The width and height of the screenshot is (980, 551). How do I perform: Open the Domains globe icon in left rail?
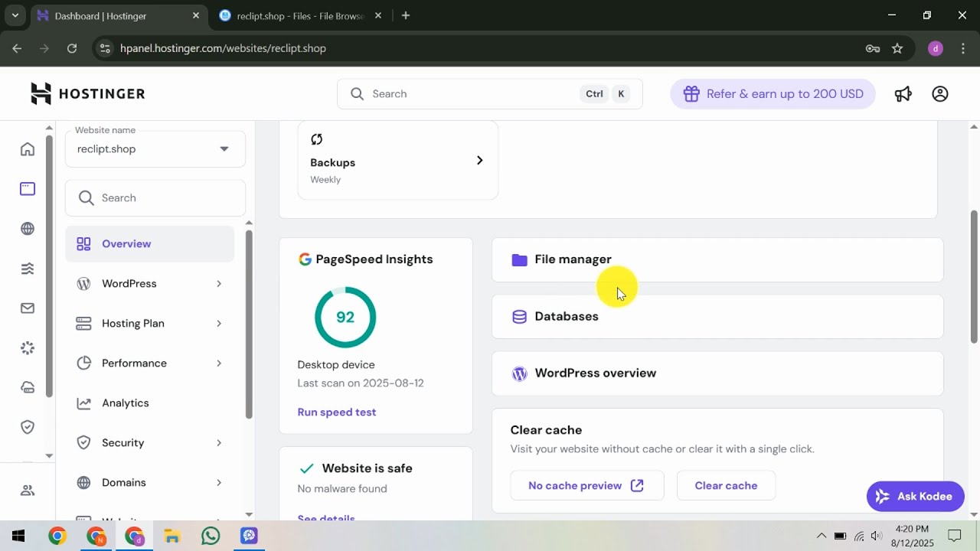(28, 228)
